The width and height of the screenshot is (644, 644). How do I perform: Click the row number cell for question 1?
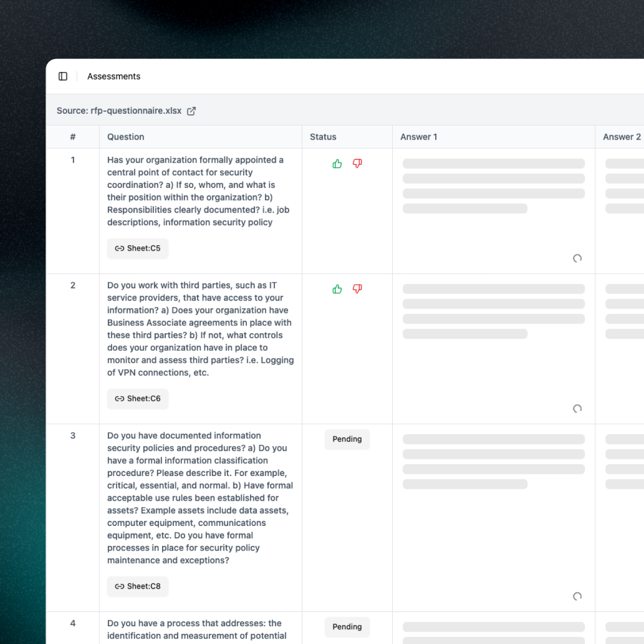click(x=73, y=159)
